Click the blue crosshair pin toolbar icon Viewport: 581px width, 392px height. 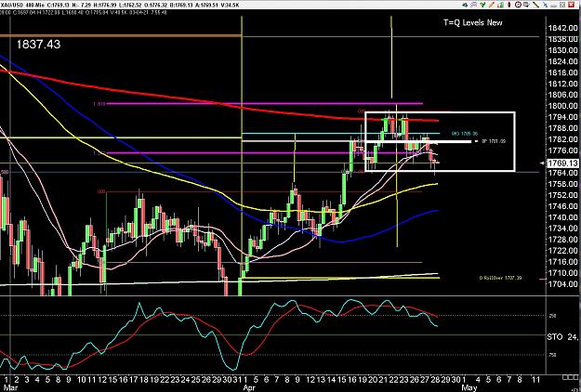pyautogui.click(x=545, y=5)
